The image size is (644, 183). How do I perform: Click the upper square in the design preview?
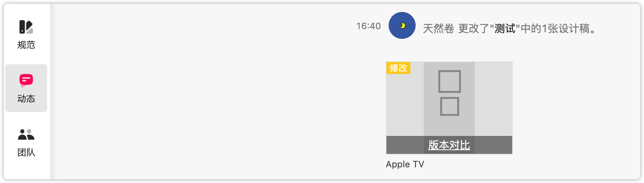point(449,81)
